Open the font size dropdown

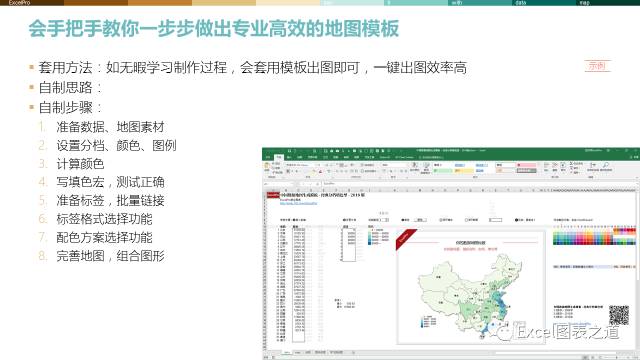(x=318, y=165)
